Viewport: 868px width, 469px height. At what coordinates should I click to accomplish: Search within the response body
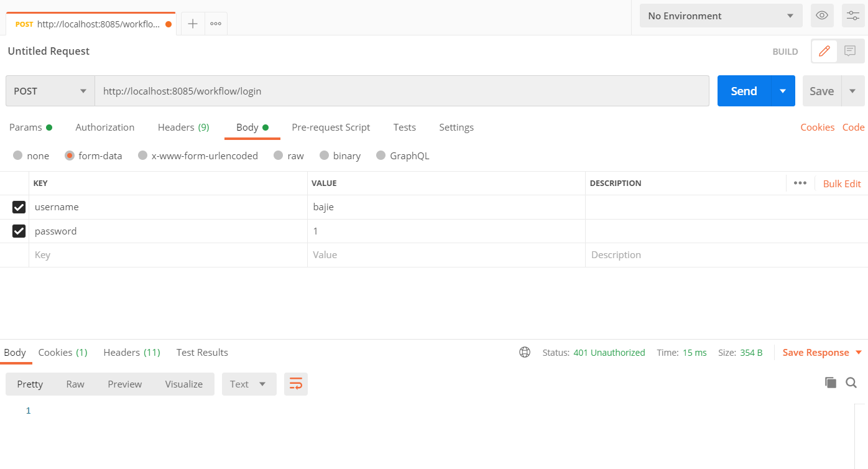click(x=851, y=383)
